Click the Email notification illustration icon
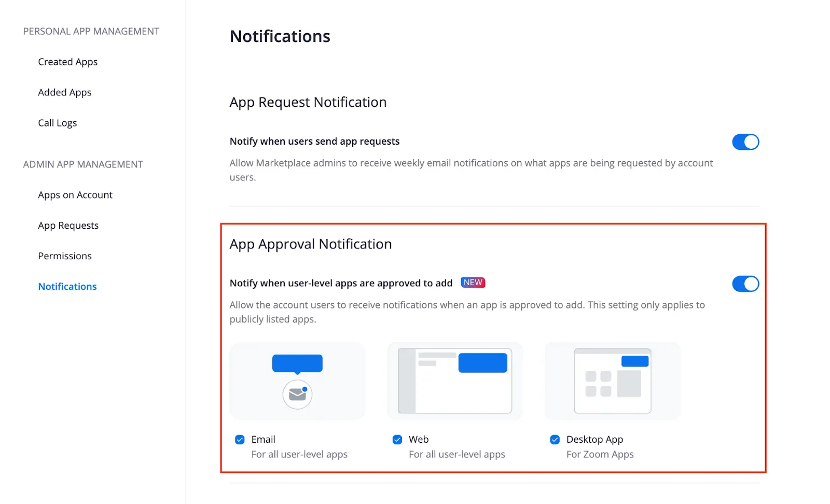Viewport: 830px width, 504px height. (297, 381)
